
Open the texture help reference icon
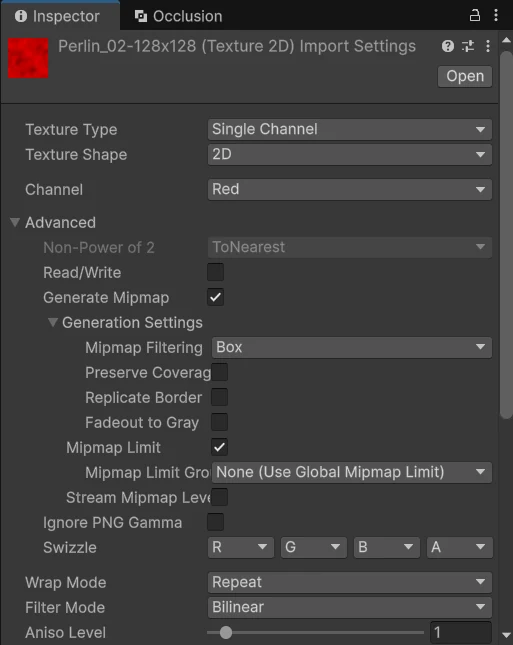click(448, 46)
